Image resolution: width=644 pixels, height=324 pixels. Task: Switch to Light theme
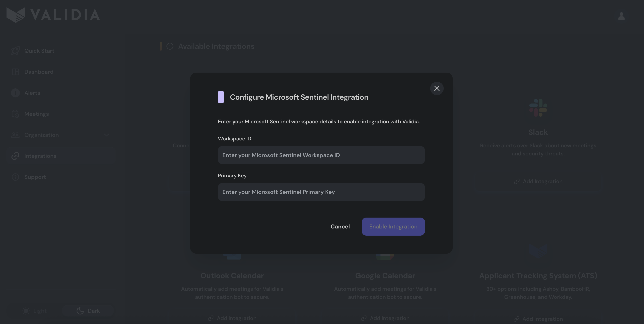click(x=35, y=311)
